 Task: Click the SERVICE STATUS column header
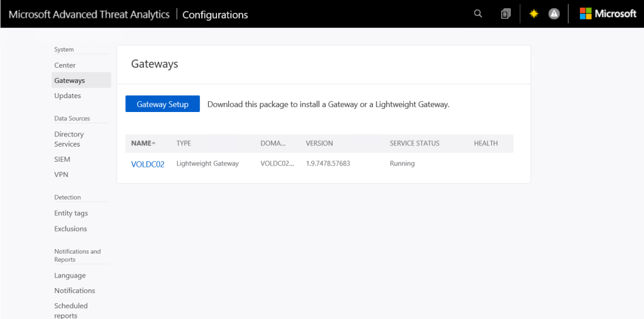414,143
